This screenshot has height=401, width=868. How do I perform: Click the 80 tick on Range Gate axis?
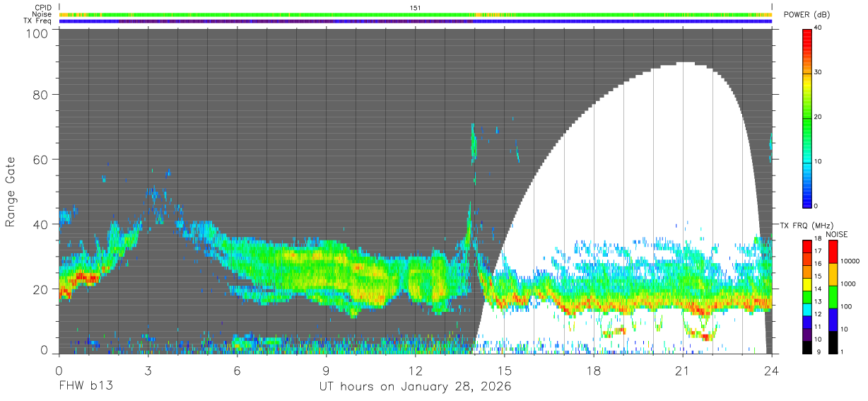coord(39,95)
